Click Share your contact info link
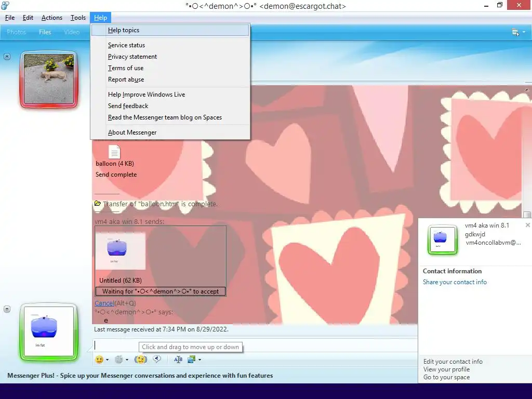 pyautogui.click(x=455, y=282)
